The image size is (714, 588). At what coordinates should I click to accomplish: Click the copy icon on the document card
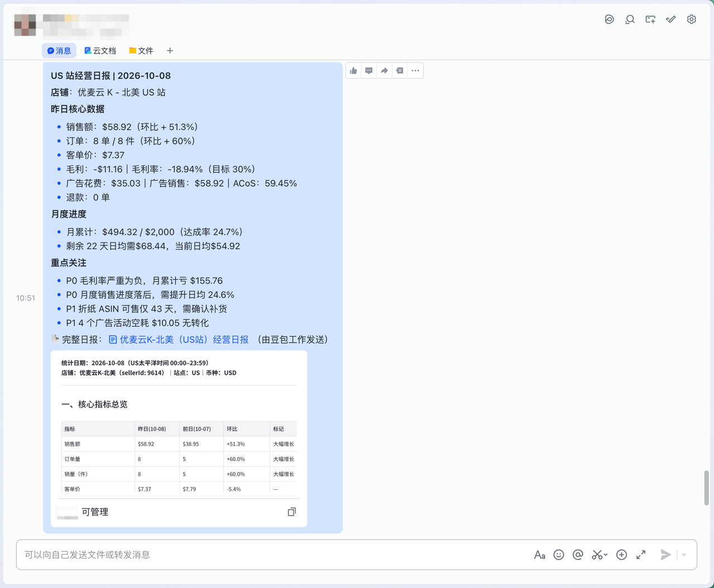(292, 512)
